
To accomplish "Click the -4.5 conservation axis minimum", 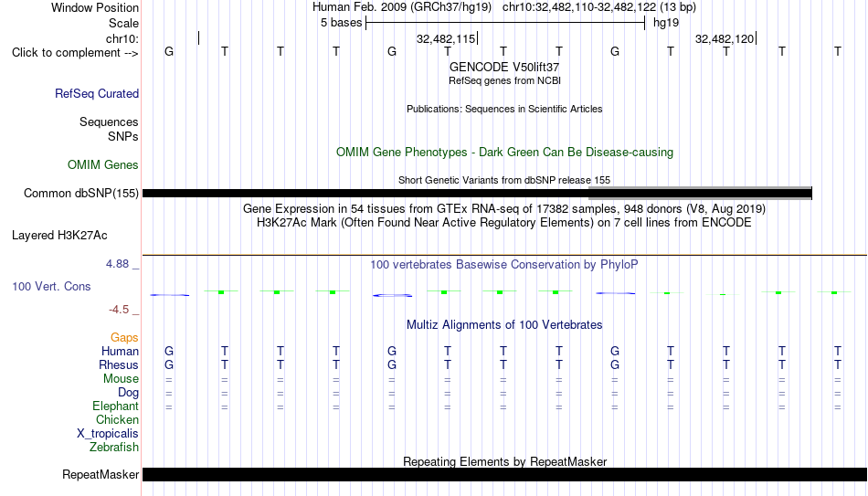I will click(x=119, y=310).
